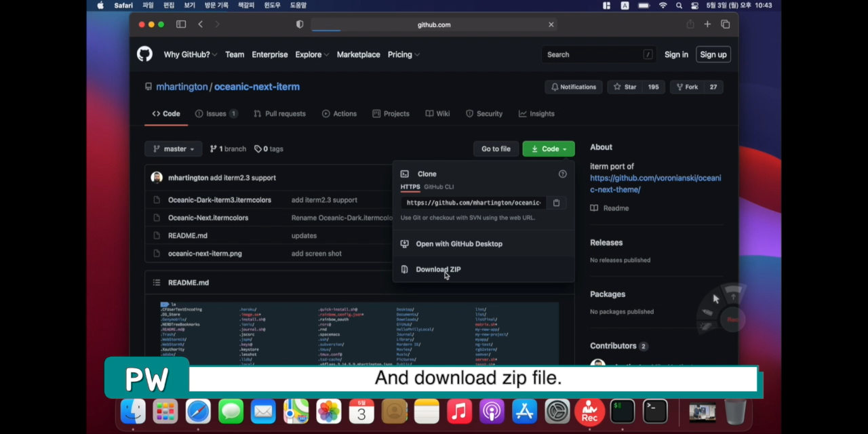This screenshot has width=868, height=434.
Task: Open Notes from the Dock
Action: (x=427, y=411)
